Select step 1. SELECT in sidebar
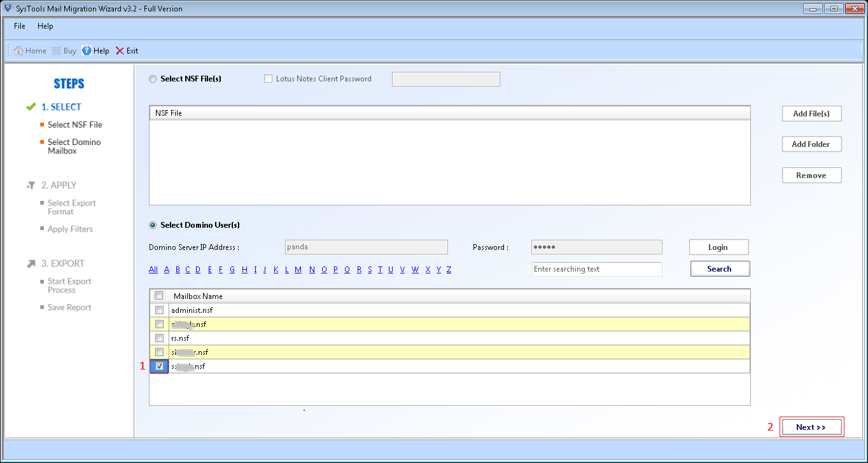868x463 pixels. (61, 107)
